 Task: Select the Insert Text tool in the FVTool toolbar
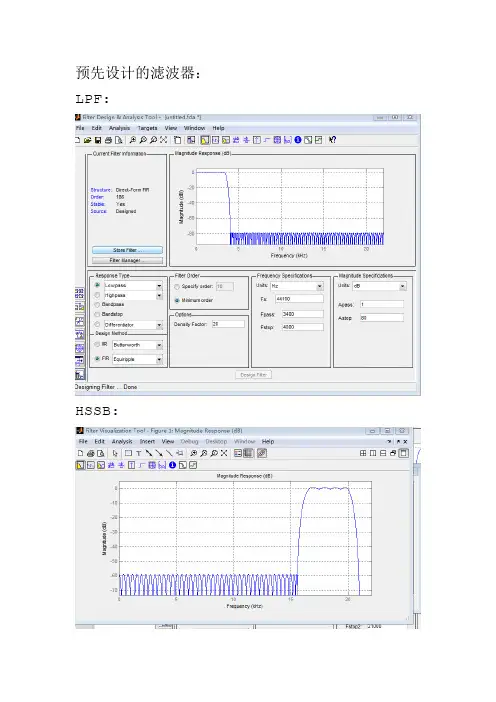point(139,453)
